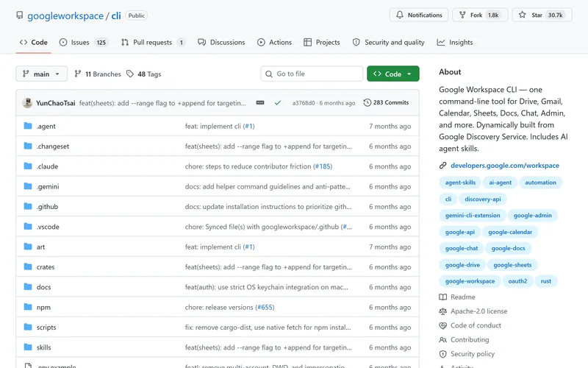Open PR #1 link in .agent row

248,126
